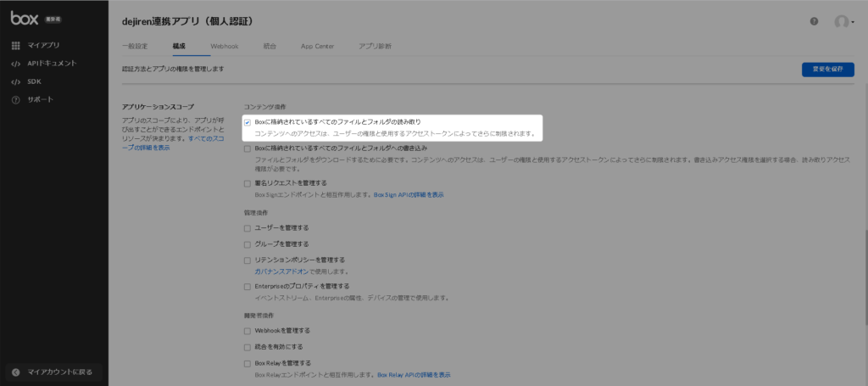Screen dimensions: 868x386
Task: Click 認証方法とアプリの権限を管理します text
Action: pyautogui.click(x=173, y=70)
